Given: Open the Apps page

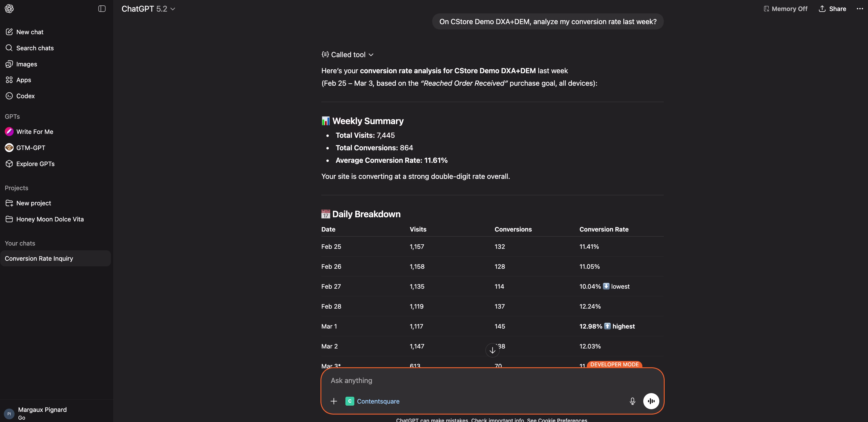Looking at the screenshot, I should [x=23, y=80].
